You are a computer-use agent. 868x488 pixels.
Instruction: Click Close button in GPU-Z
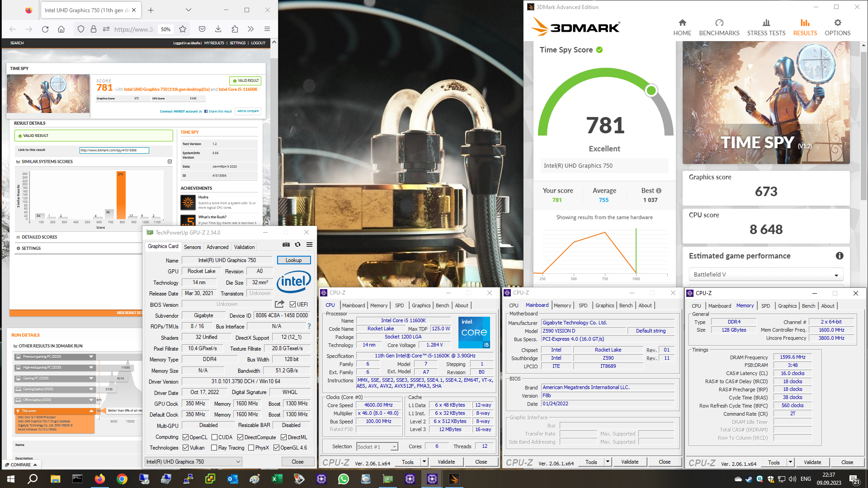click(x=297, y=462)
